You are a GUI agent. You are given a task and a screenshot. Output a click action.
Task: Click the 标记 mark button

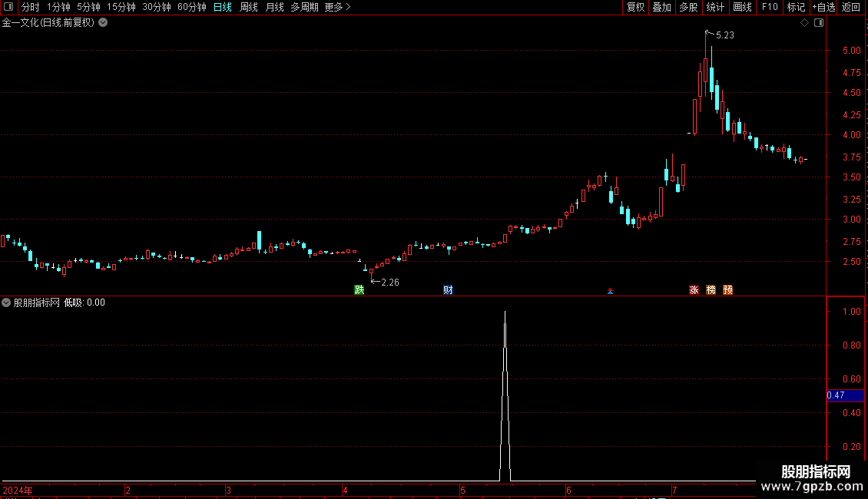796,7
